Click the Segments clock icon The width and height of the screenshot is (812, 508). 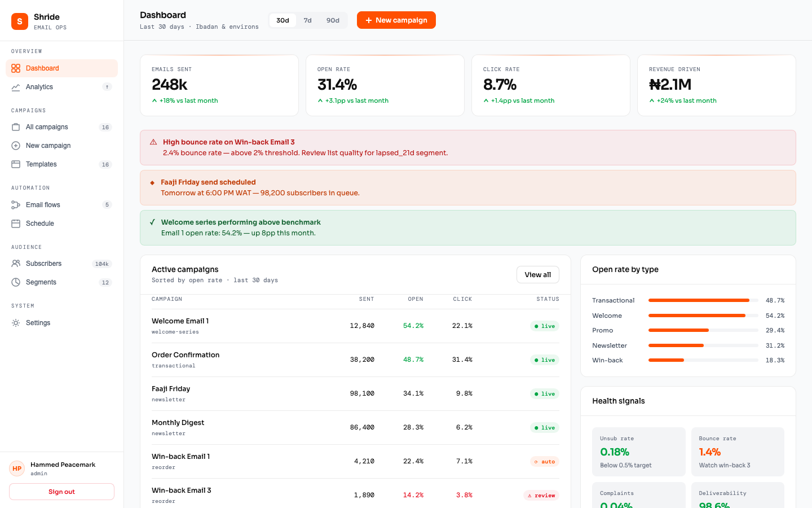point(15,282)
